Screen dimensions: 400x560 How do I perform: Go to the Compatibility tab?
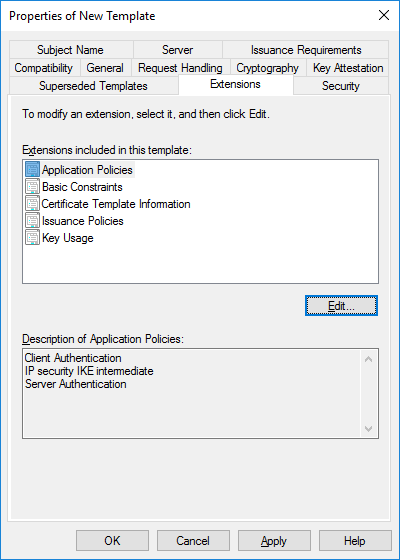pos(44,68)
